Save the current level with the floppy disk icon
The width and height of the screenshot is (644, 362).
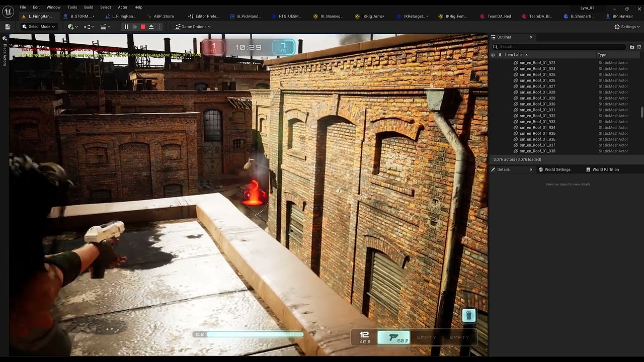[x=8, y=27]
